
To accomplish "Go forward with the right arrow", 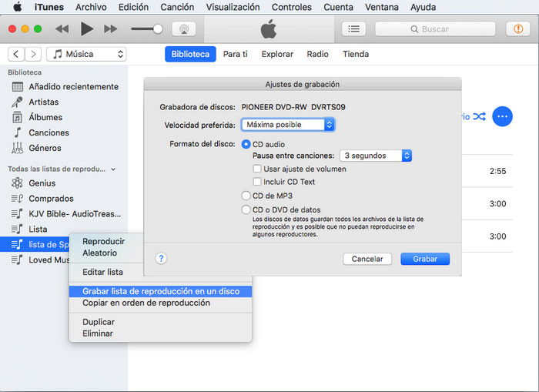I will (33, 54).
